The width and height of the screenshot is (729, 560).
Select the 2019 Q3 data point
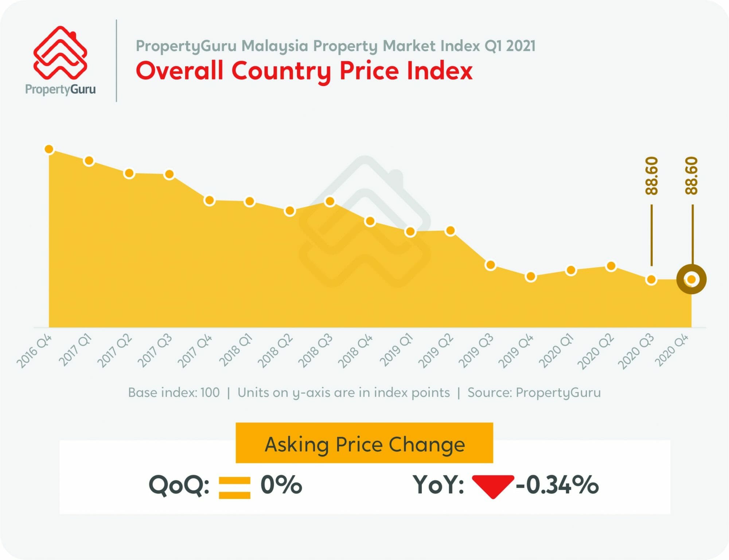(491, 265)
